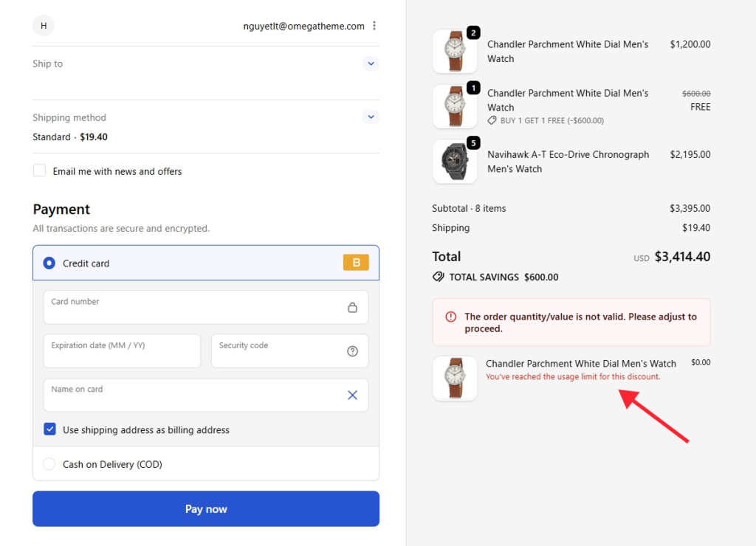Click the Bogus gateway "B" card badge
756x546 pixels.
click(356, 262)
